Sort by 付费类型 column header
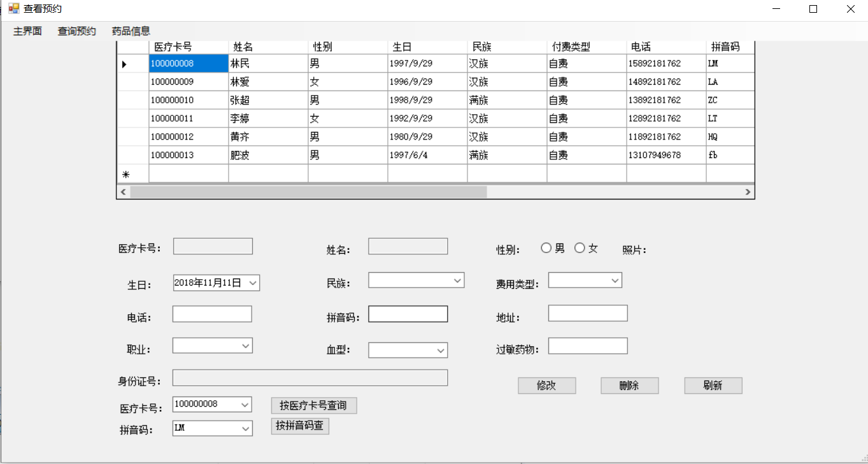 pyautogui.click(x=587, y=47)
